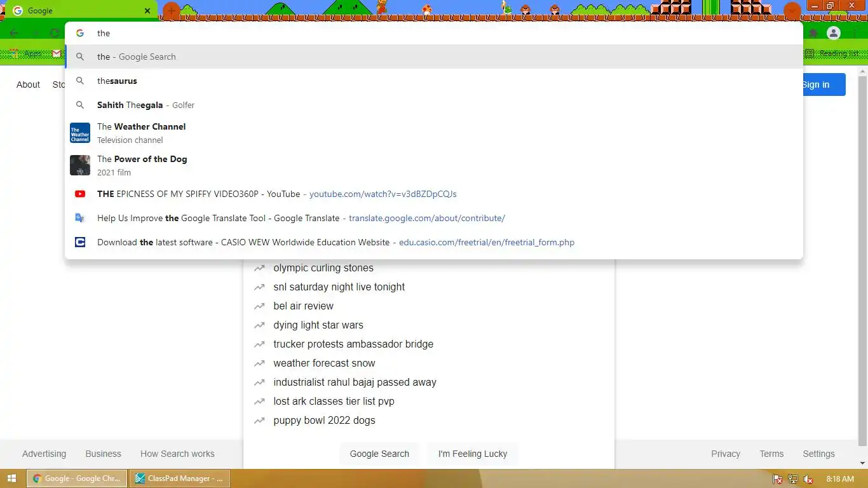Select "puppy bowl 2022 dogs" trend
Image resolution: width=868 pixels, height=488 pixels.
429,421
